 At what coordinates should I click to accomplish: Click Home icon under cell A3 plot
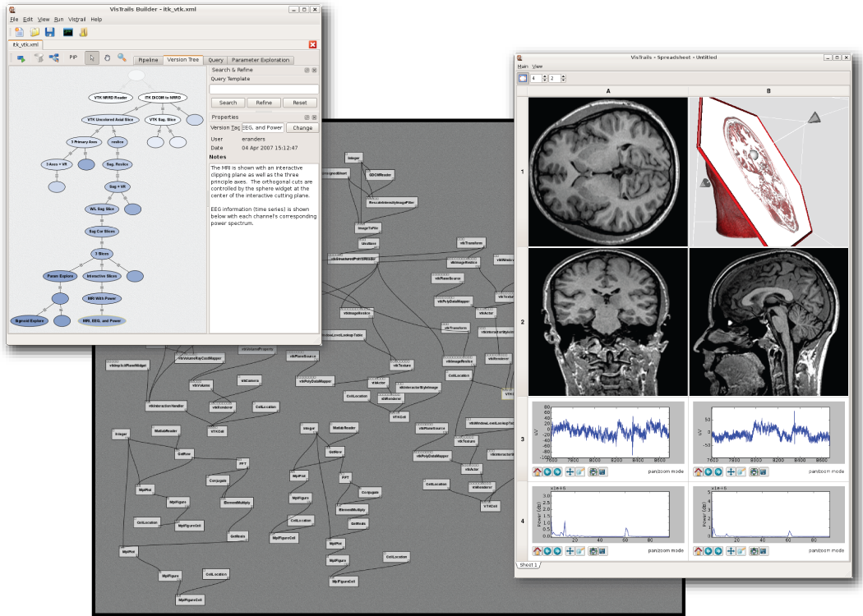537,471
